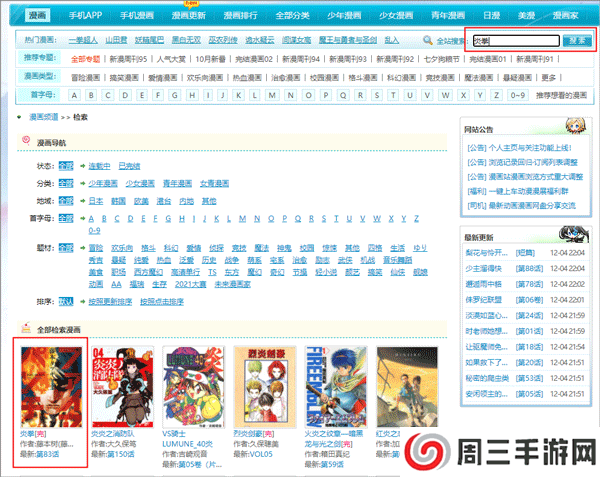The image size is (600, 477).
Task: Open hot manga link 一拳超人
Action: click(x=83, y=40)
